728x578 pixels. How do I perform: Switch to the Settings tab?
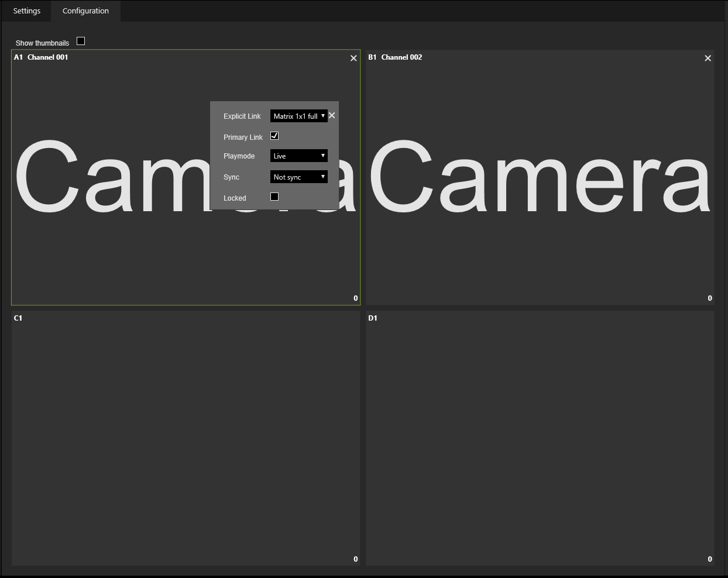pos(27,11)
